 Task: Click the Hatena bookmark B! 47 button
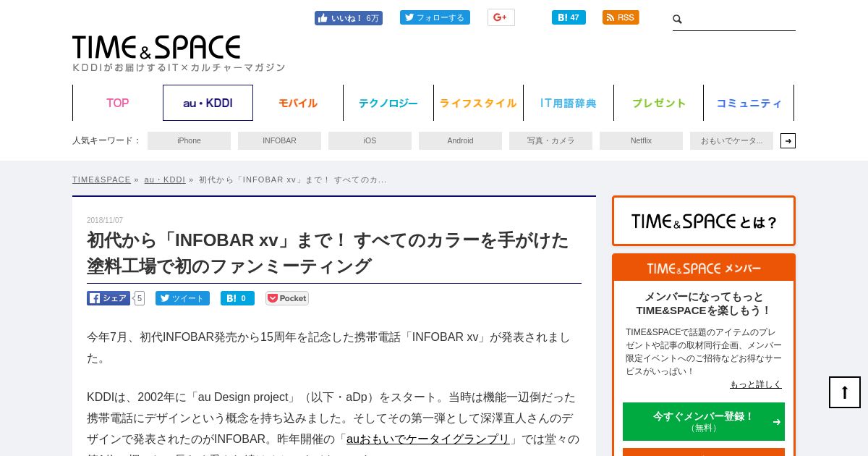tap(569, 17)
